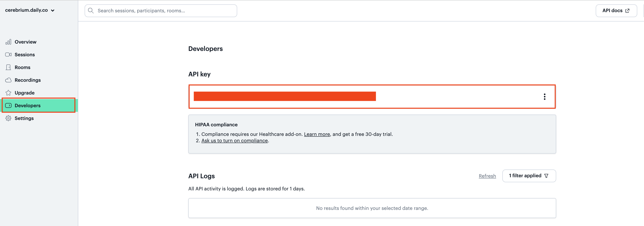Click the Rooms door icon
This screenshot has width=644, height=226.
point(8,67)
